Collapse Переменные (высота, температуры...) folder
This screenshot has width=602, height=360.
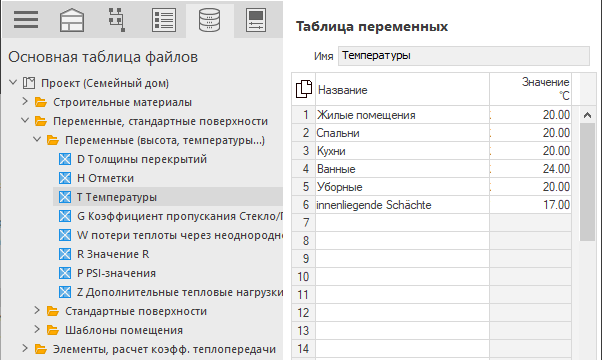tap(37, 140)
